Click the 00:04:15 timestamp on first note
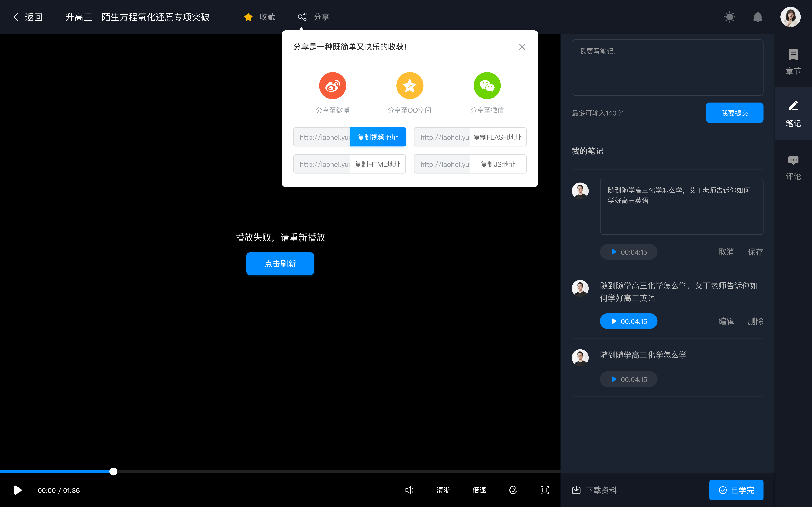812x507 pixels. click(x=628, y=252)
